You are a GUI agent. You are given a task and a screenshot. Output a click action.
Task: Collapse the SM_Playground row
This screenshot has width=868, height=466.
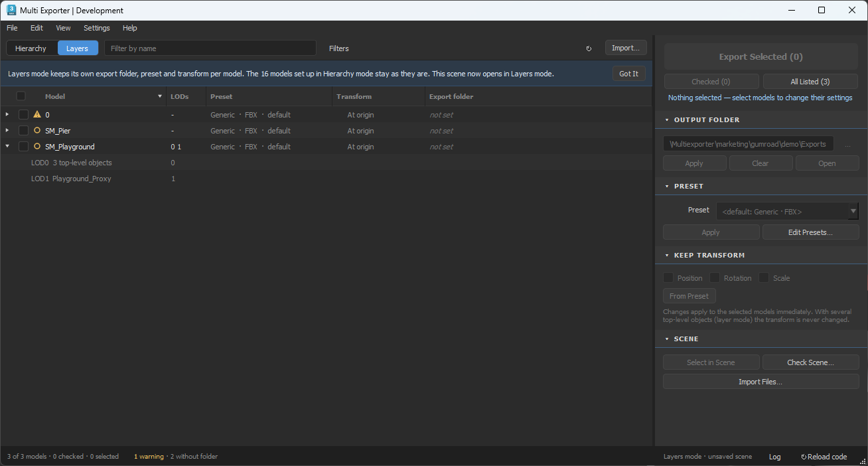click(7, 146)
